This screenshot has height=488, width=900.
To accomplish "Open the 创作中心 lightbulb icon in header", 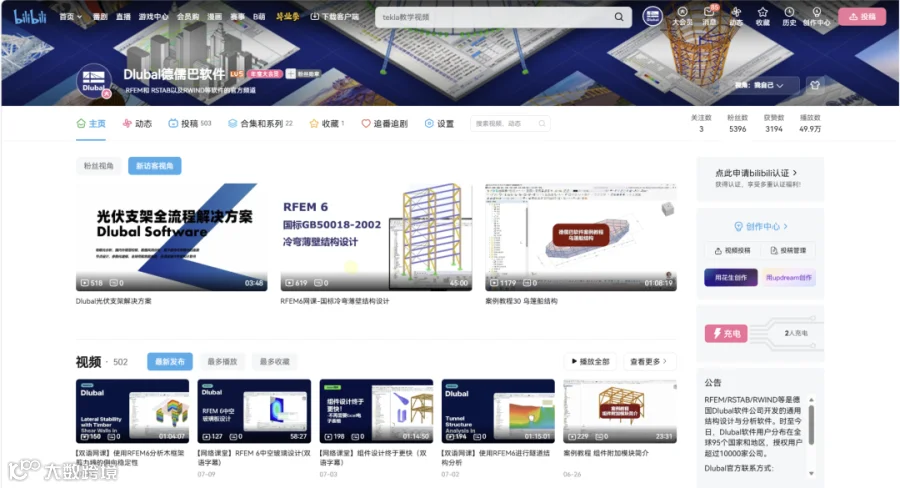I will click(816, 16).
